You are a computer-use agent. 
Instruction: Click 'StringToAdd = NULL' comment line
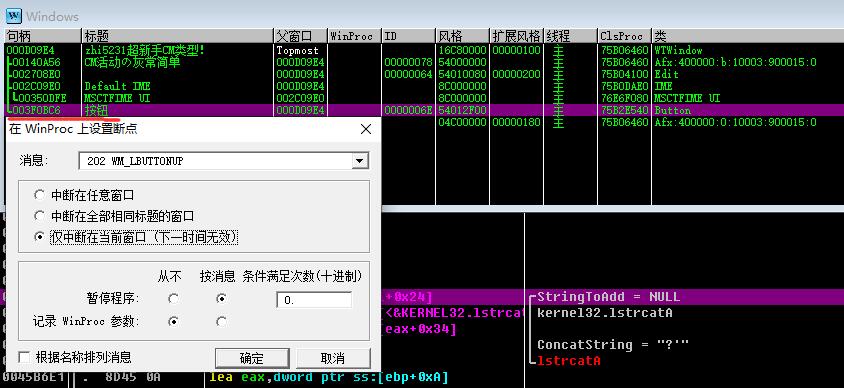point(609,297)
